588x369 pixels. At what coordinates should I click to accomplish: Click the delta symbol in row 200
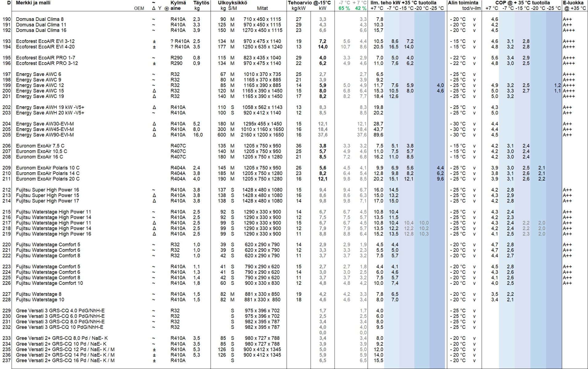tap(154, 91)
